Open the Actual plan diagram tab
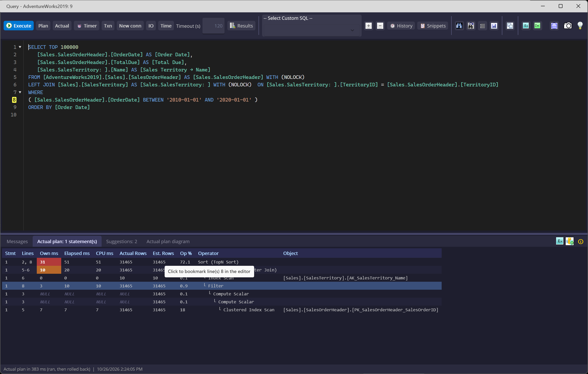Viewport: 588px width, 374px height. tap(168, 241)
